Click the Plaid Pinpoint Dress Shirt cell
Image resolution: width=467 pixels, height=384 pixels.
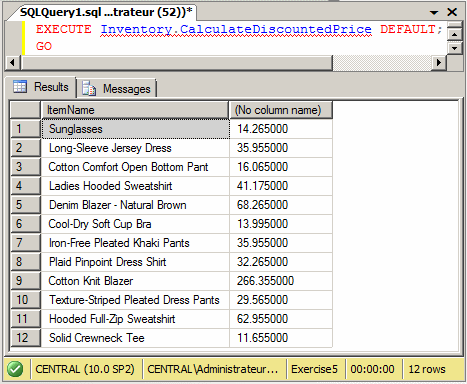click(x=135, y=262)
